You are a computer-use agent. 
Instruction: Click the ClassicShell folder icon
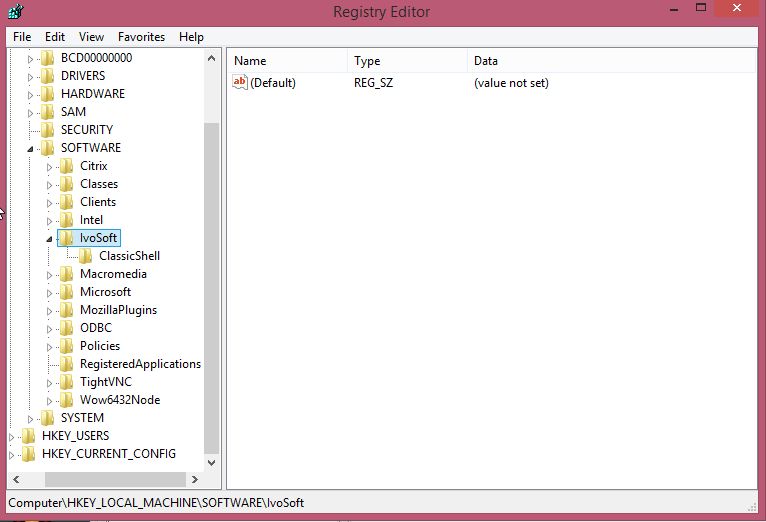[86, 256]
